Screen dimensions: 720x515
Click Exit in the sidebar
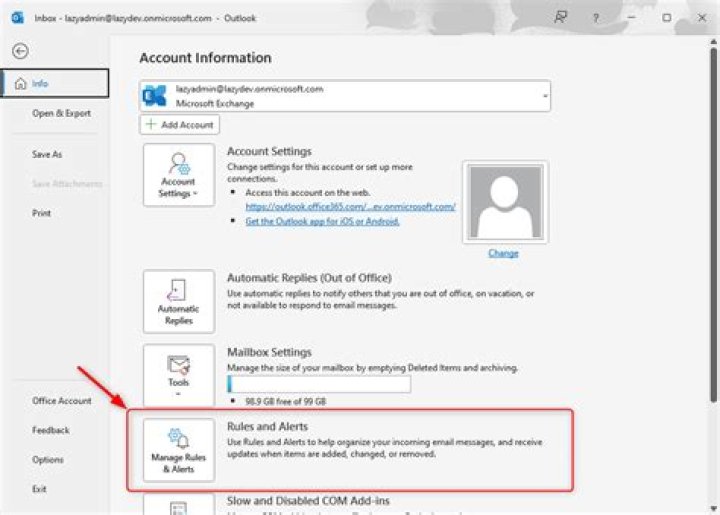click(x=39, y=489)
